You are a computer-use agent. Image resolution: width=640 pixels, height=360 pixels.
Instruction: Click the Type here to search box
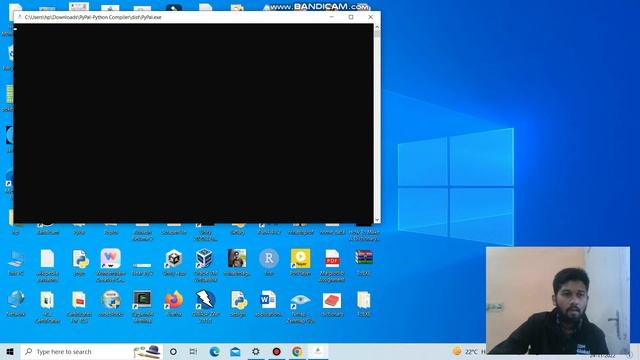pyautogui.click(x=91, y=351)
